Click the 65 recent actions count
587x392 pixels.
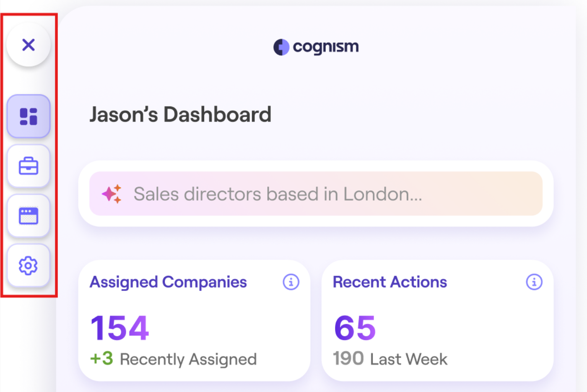click(355, 328)
